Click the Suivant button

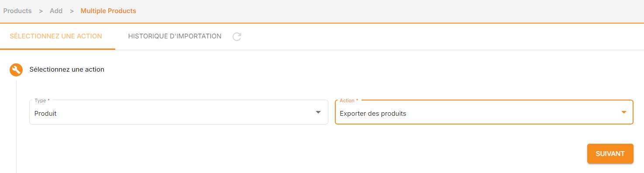pos(610,154)
